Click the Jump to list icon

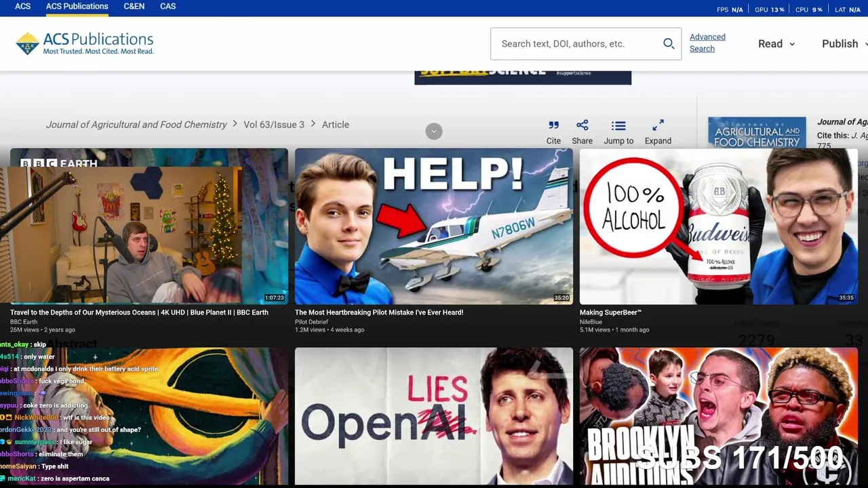coord(618,125)
